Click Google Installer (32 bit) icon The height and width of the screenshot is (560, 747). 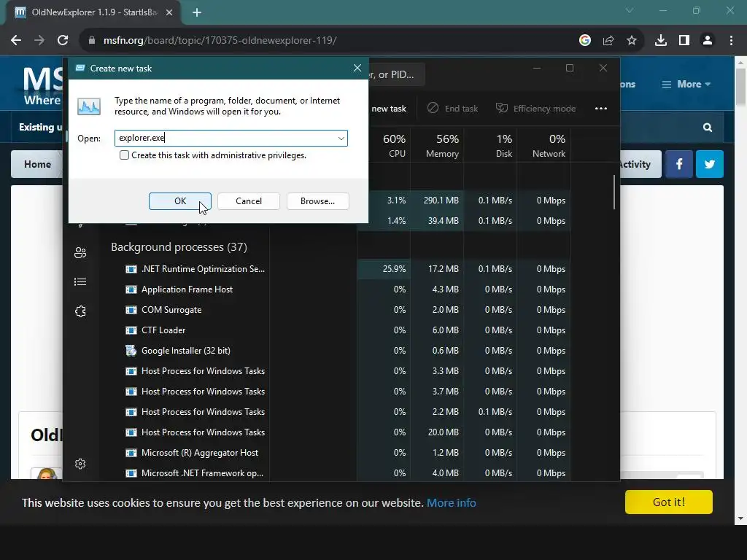[131, 351]
